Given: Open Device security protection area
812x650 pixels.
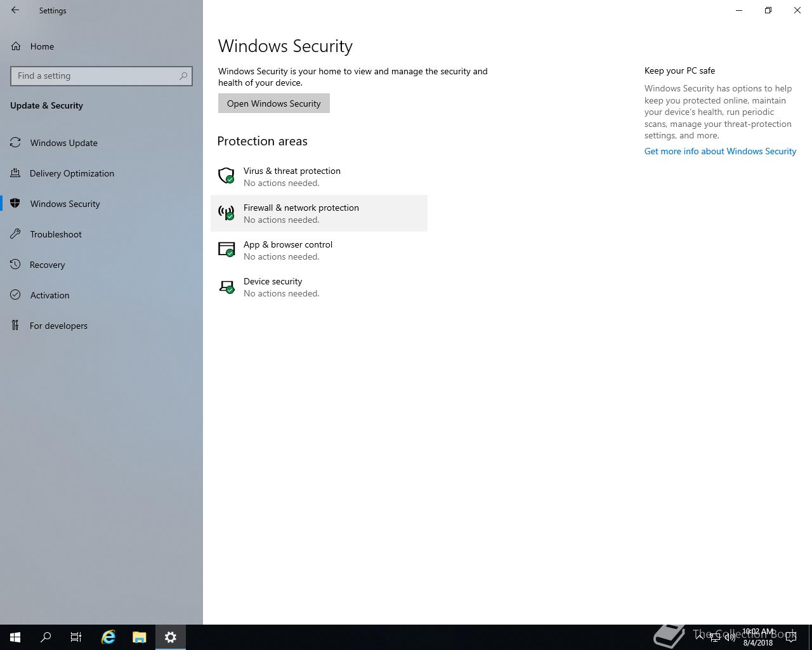Looking at the screenshot, I should tap(319, 287).
